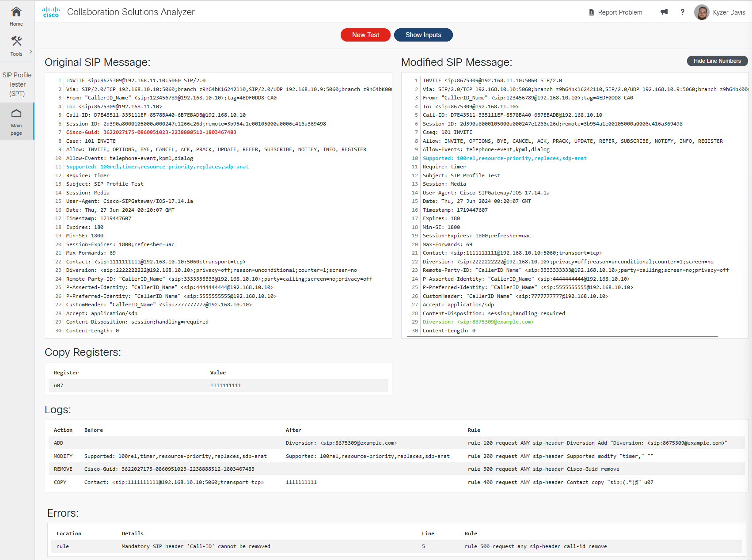Open the Show Inputs view
Screen dimensions: 752x560
pos(423,34)
